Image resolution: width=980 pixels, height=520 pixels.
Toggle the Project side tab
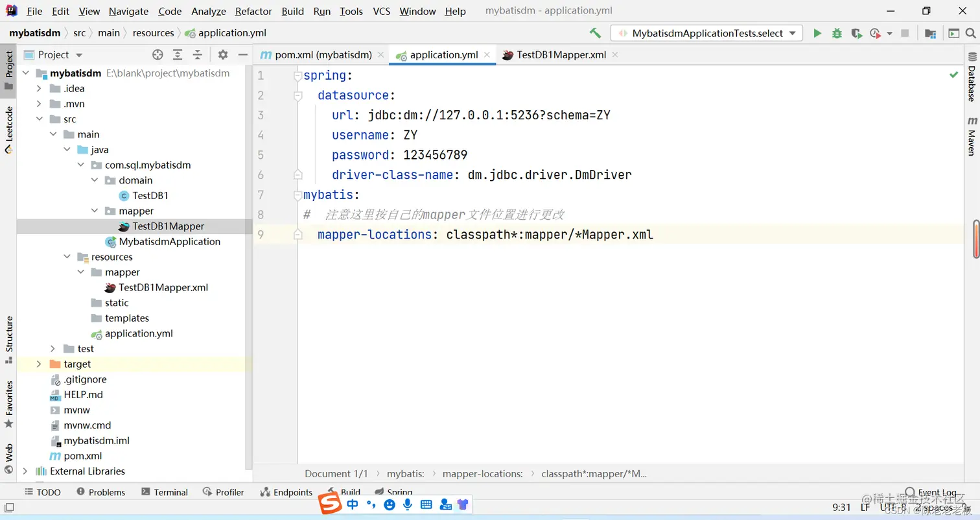click(8, 70)
